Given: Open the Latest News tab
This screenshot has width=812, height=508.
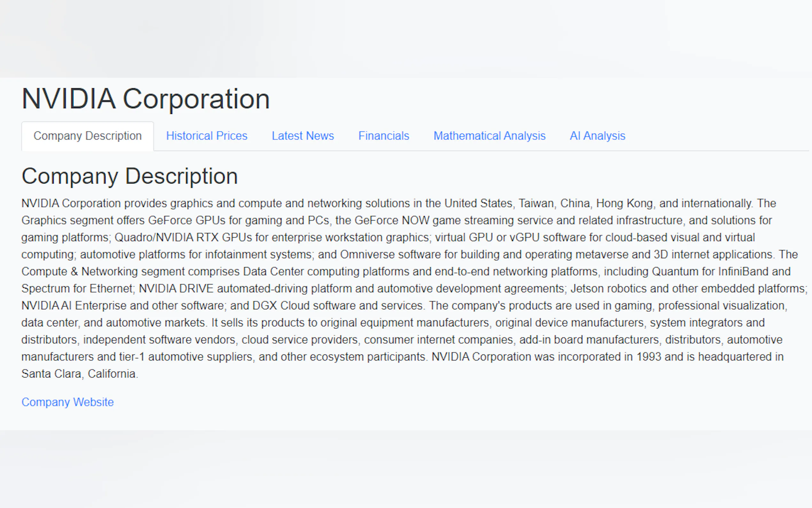Looking at the screenshot, I should click(302, 136).
